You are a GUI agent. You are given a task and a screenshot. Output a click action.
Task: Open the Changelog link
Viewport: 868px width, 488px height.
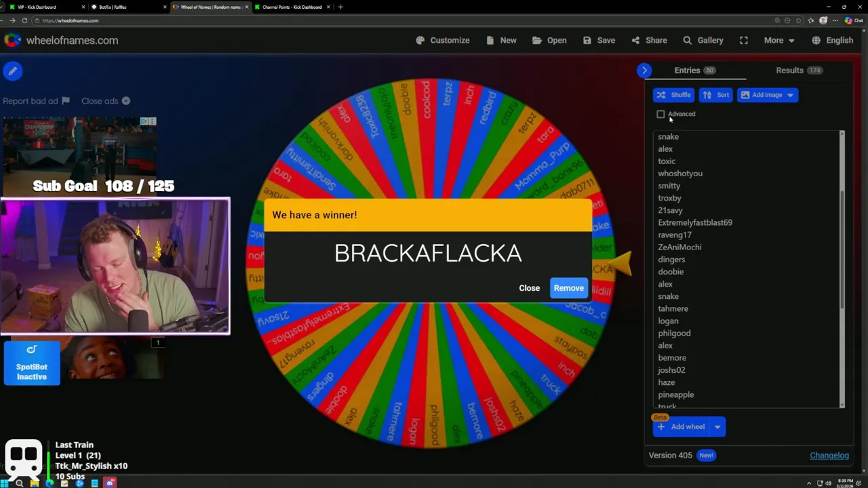click(829, 455)
